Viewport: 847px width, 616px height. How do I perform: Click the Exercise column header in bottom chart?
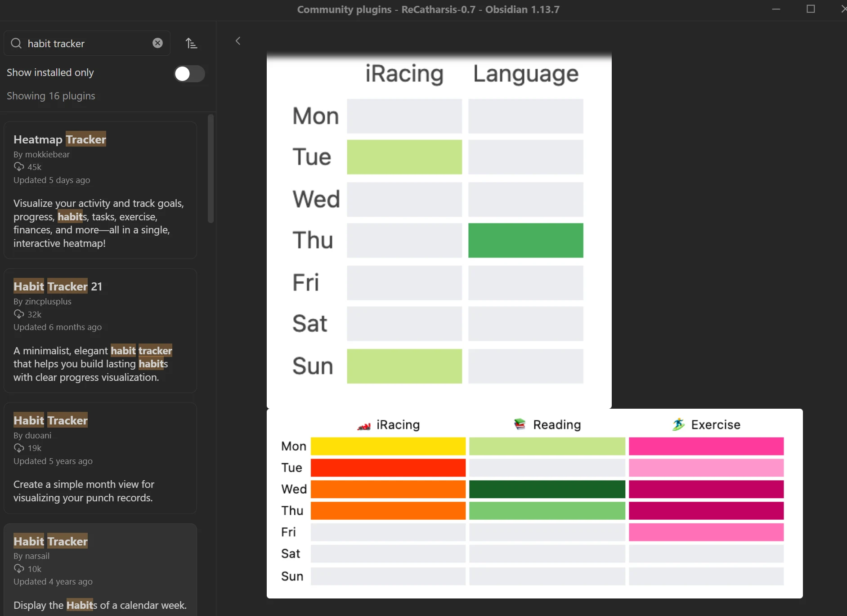716,424
